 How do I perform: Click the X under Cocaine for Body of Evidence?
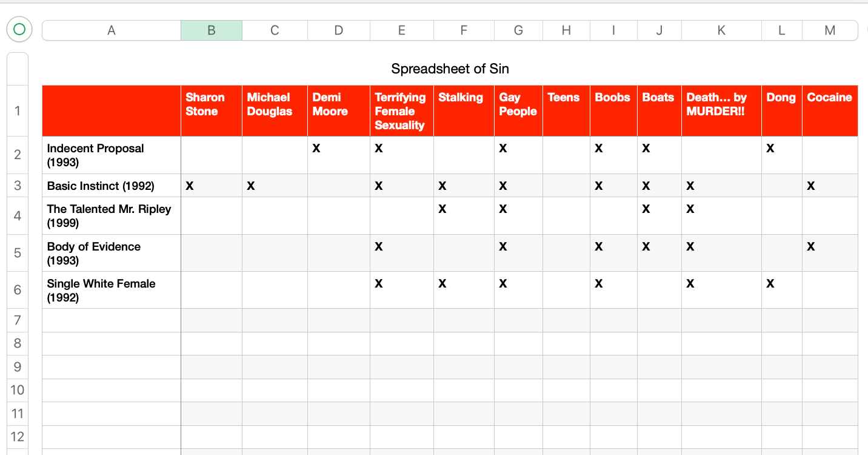click(811, 246)
